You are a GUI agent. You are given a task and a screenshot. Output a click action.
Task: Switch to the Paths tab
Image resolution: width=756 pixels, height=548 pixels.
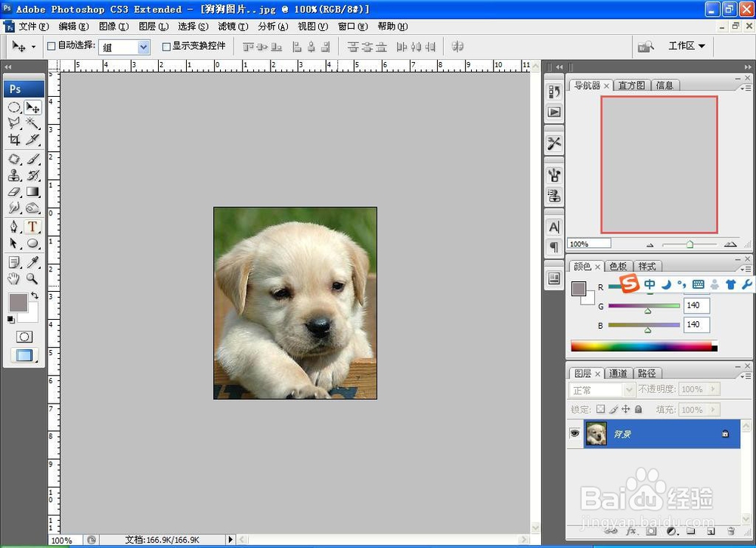(647, 373)
